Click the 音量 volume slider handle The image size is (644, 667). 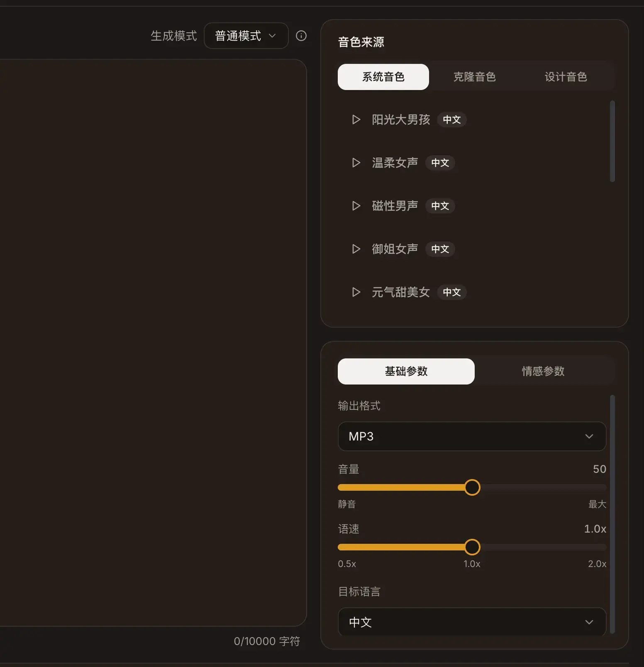pos(472,487)
